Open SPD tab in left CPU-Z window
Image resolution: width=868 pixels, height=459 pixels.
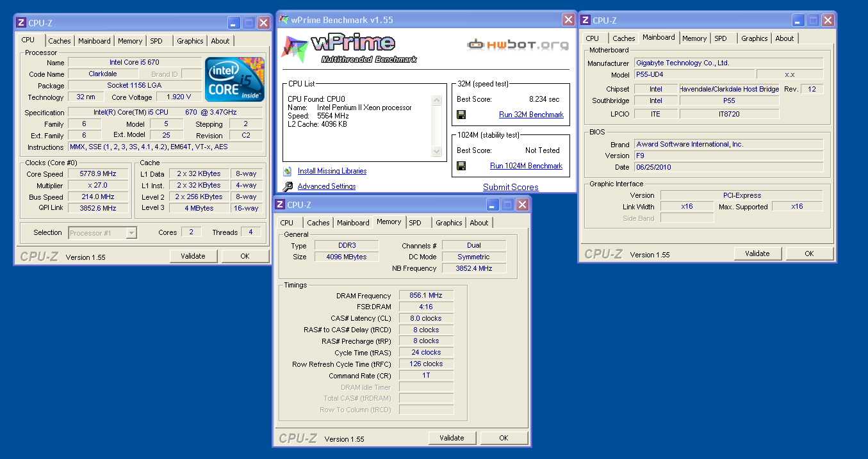click(x=156, y=41)
